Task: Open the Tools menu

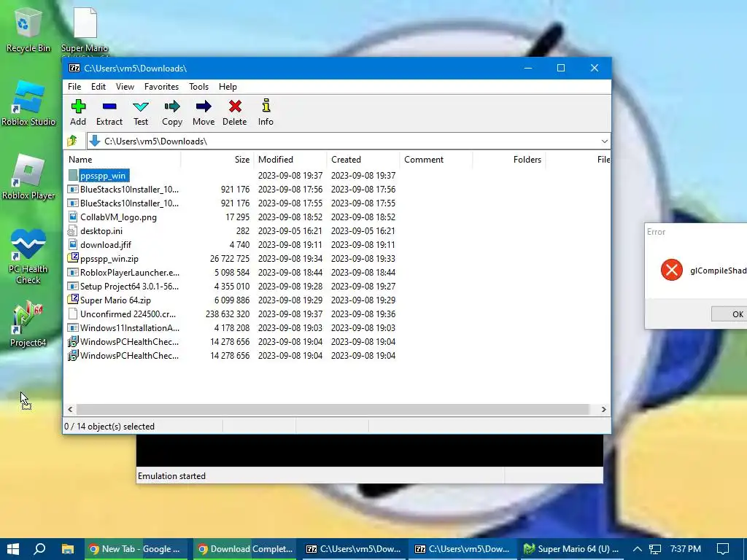Action: pos(198,87)
